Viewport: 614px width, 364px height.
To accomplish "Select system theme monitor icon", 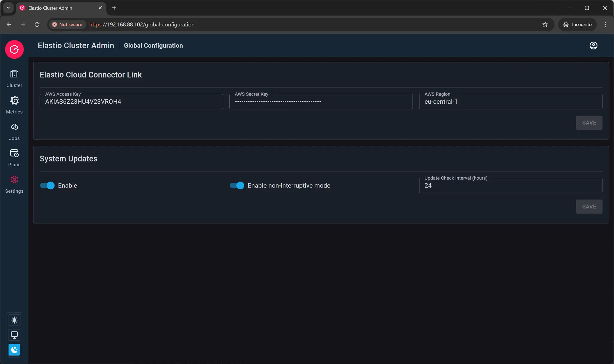I will (14, 335).
